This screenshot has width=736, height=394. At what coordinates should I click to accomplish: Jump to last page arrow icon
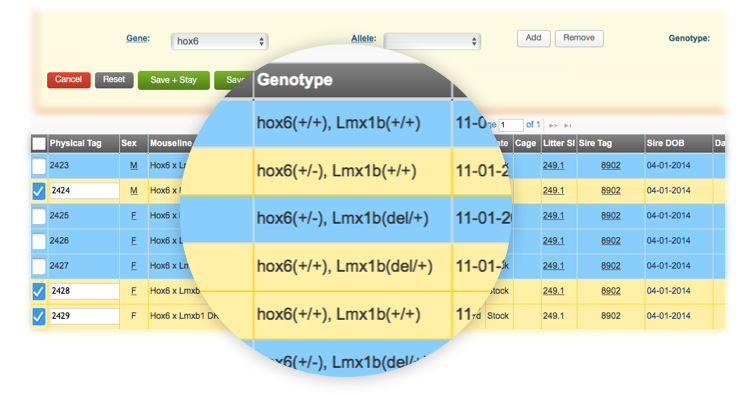click(x=568, y=125)
